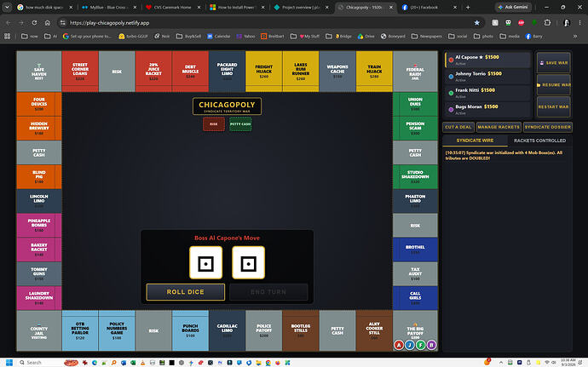This screenshot has width=588, height=367.
Task: Click the Freight Hijack yellow property
Action: pos(263,72)
